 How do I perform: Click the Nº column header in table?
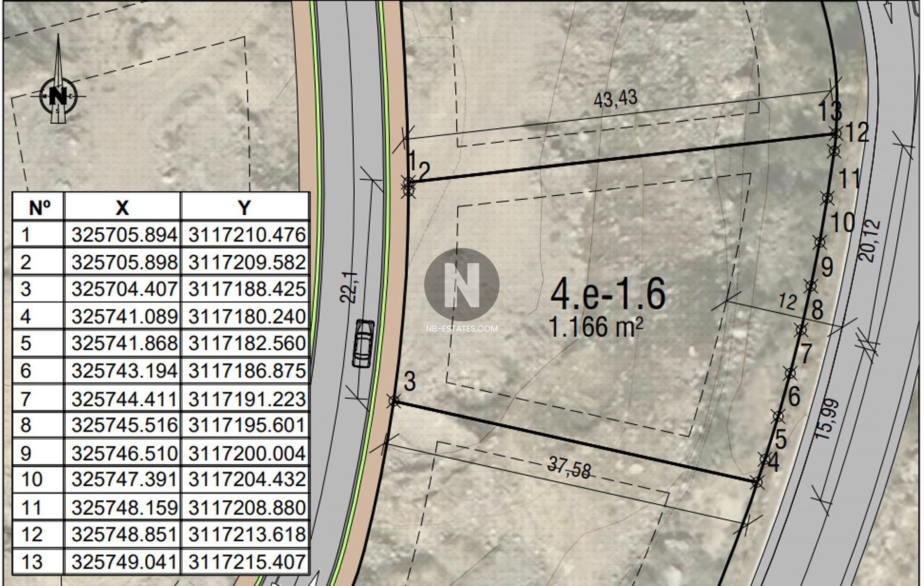pos(39,207)
